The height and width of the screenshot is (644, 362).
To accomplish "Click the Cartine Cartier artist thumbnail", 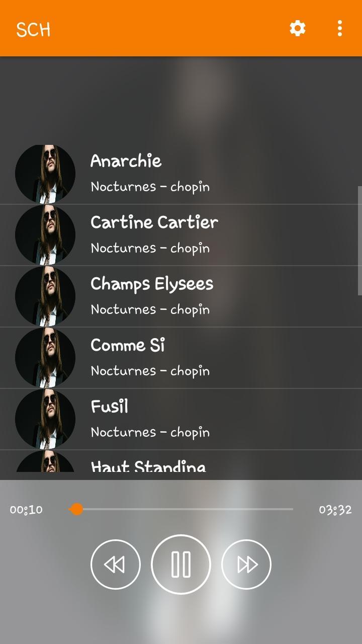I will (x=45, y=235).
